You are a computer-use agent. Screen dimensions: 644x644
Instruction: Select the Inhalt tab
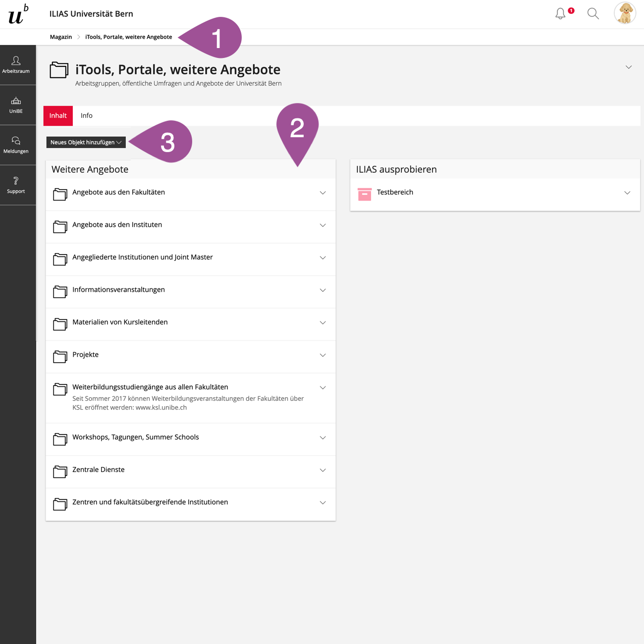tap(58, 116)
